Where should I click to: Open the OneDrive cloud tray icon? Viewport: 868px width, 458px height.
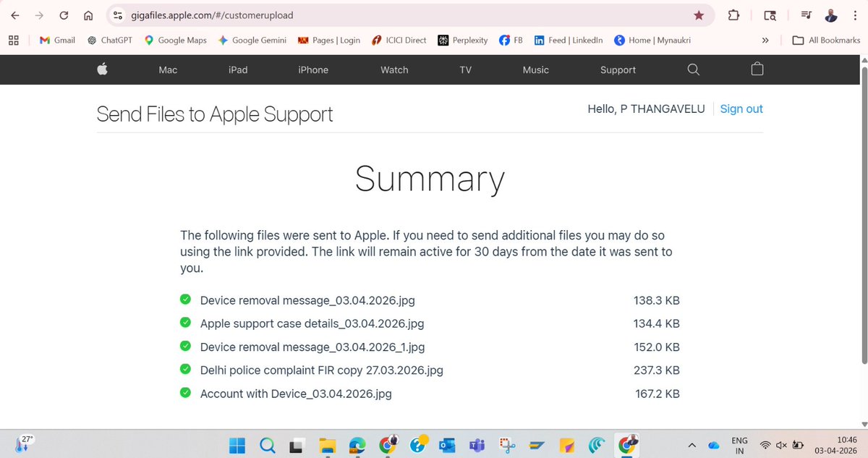click(713, 444)
